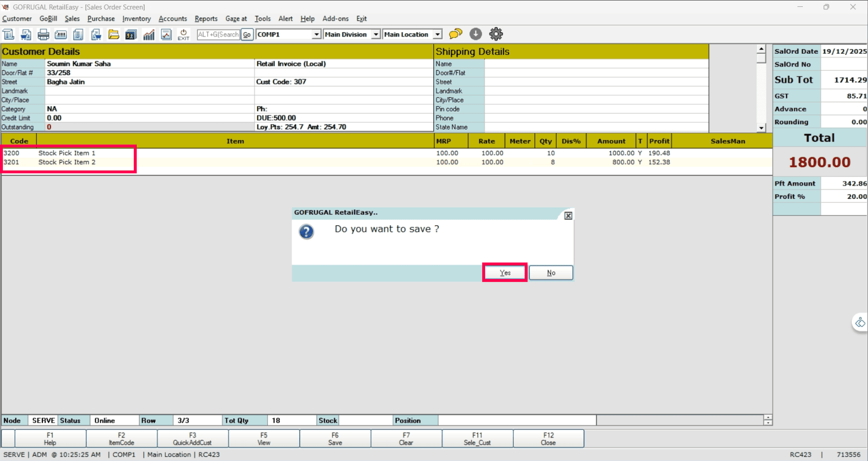Click the line graph sheet icon

coord(166,35)
